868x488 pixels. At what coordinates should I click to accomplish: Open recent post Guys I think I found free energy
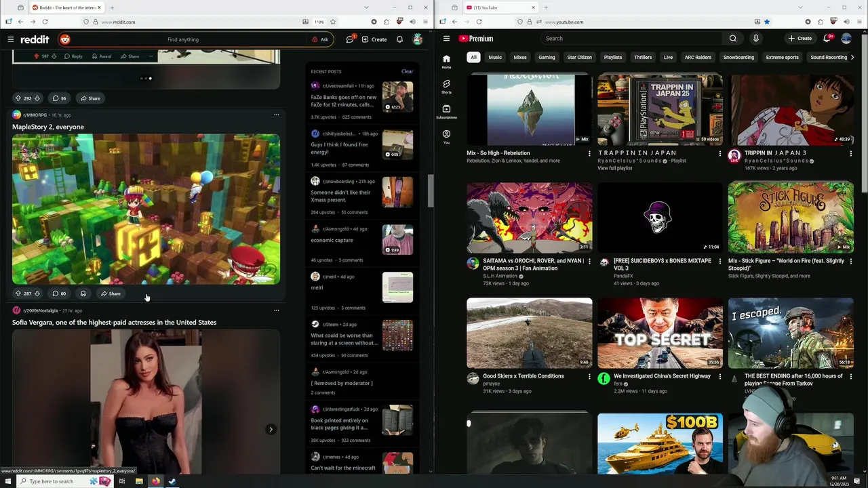point(340,148)
